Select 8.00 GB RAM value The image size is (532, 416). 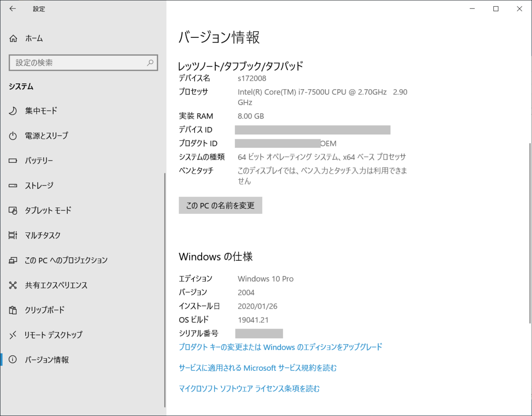251,116
